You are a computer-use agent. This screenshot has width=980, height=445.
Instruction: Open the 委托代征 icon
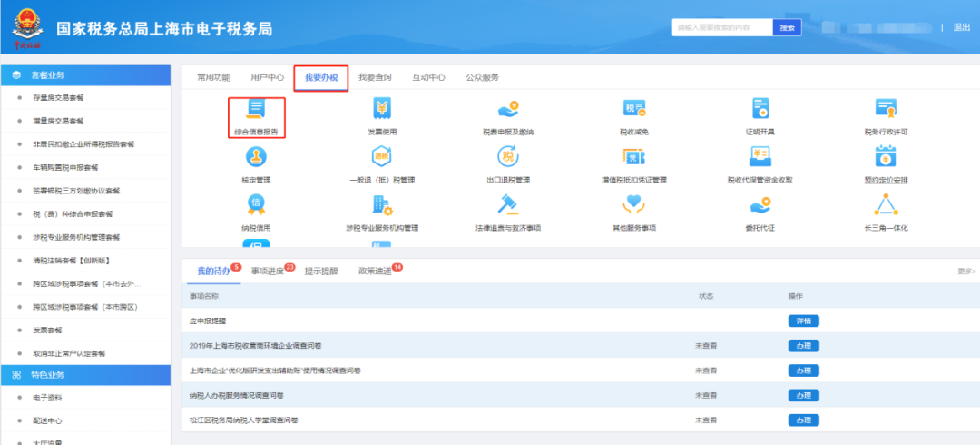pyautogui.click(x=760, y=204)
